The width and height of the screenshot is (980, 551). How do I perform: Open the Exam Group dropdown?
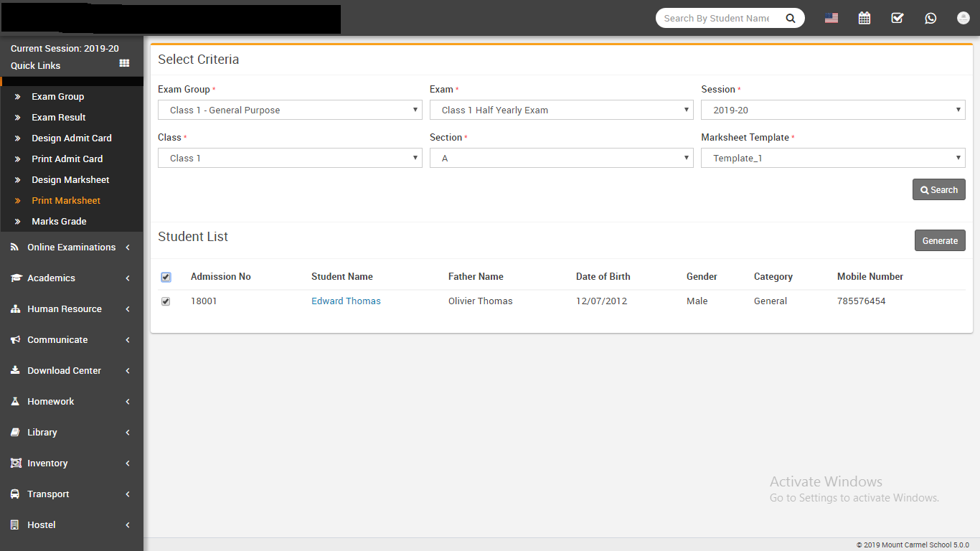[x=290, y=110]
